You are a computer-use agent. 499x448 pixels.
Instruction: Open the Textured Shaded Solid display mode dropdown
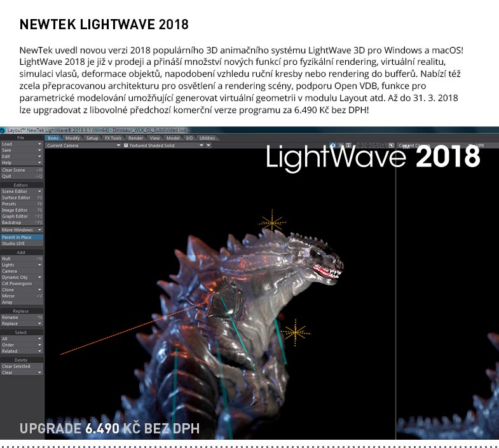164,146
